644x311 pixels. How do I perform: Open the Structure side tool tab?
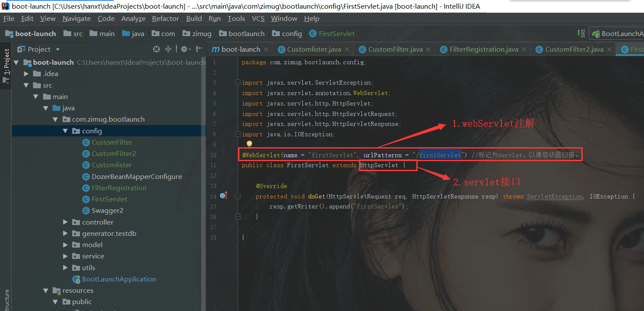point(6,301)
